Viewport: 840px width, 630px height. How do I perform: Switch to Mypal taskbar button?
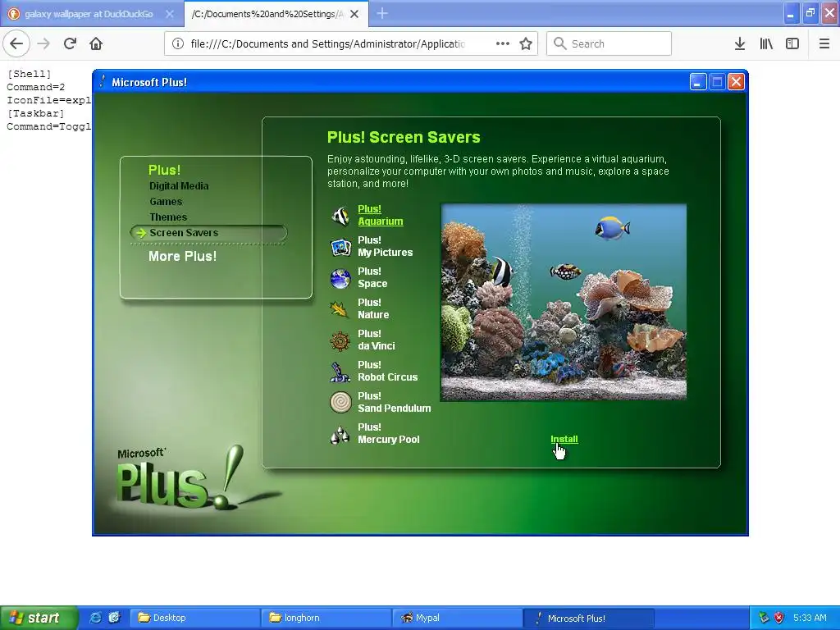[457, 618]
